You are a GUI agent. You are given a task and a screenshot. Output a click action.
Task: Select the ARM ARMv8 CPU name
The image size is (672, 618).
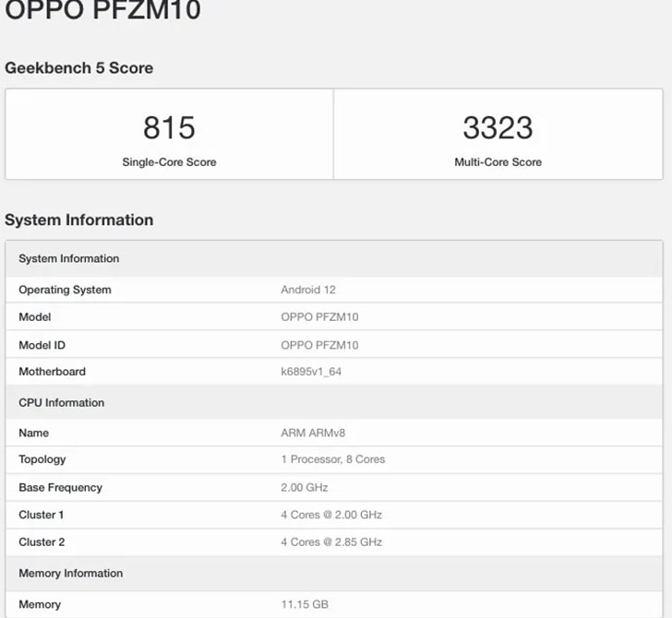[x=313, y=433]
